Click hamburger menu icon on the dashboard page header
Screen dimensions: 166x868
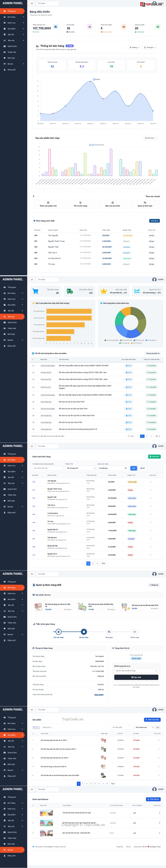point(32,3)
